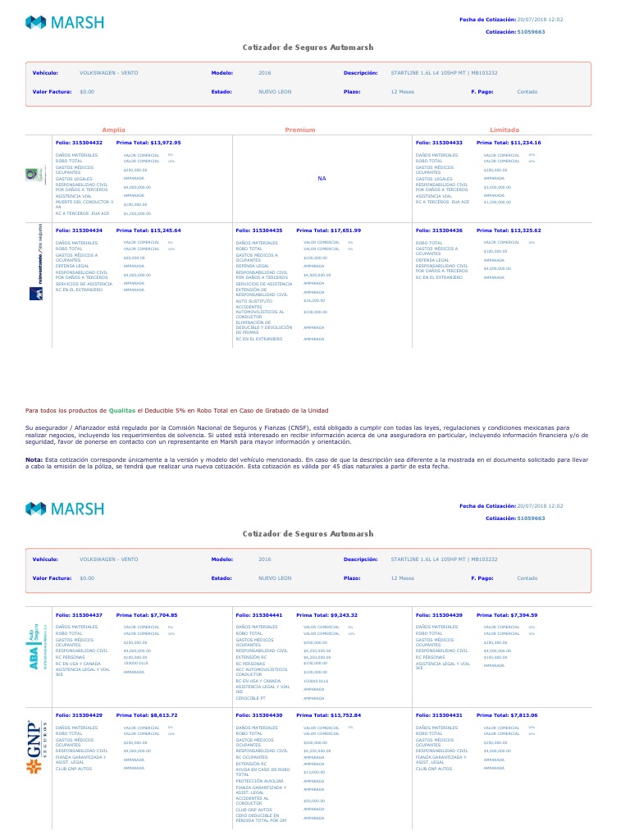
Task: Click the $12,000.00 value
Action: click(314, 773)
